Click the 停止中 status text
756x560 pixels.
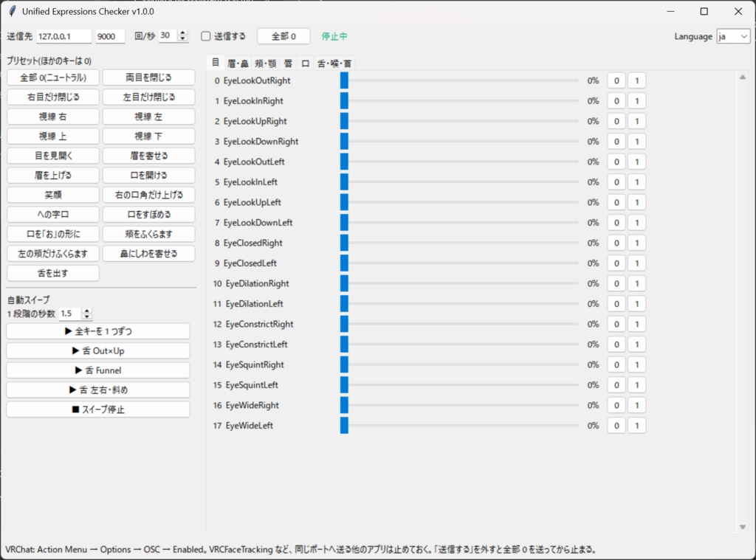[x=334, y=36]
